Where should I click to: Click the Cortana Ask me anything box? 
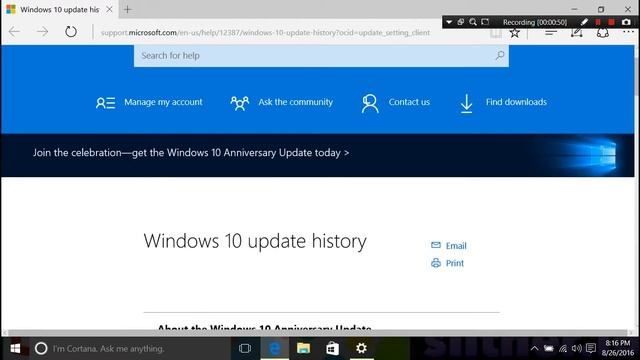(130, 348)
